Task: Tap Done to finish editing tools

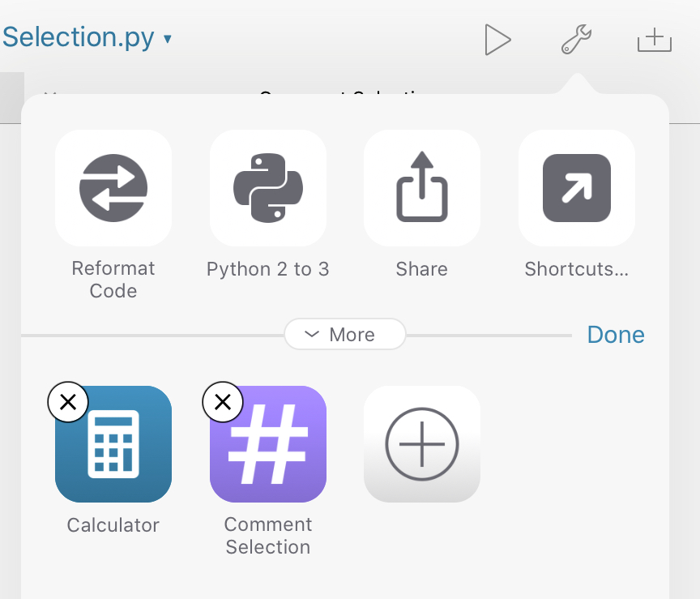Action: point(616,334)
